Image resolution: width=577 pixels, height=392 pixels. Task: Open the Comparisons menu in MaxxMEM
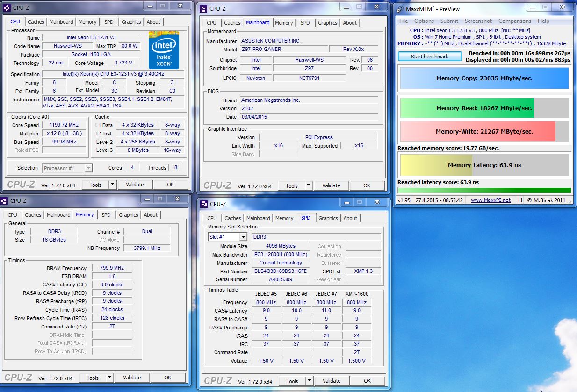click(x=515, y=21)
